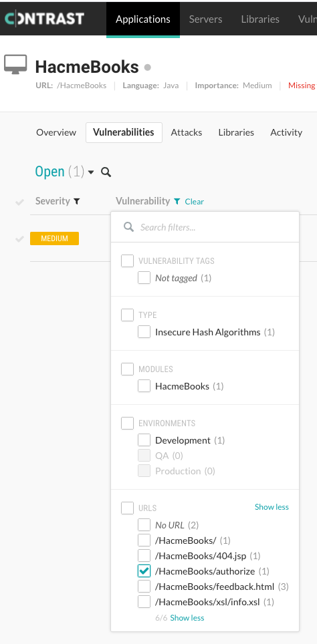Click the disabled Production (0) checkbox
Screen dimensions: 317x644
point(144,471)
